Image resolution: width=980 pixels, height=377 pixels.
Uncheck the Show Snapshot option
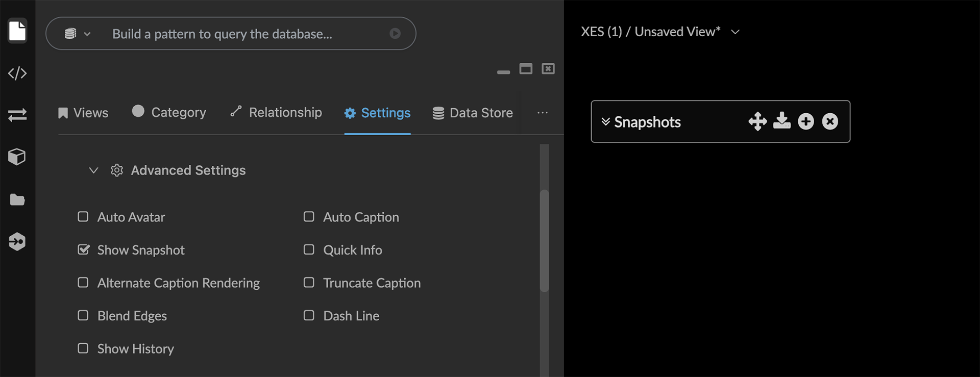[83, 250]
